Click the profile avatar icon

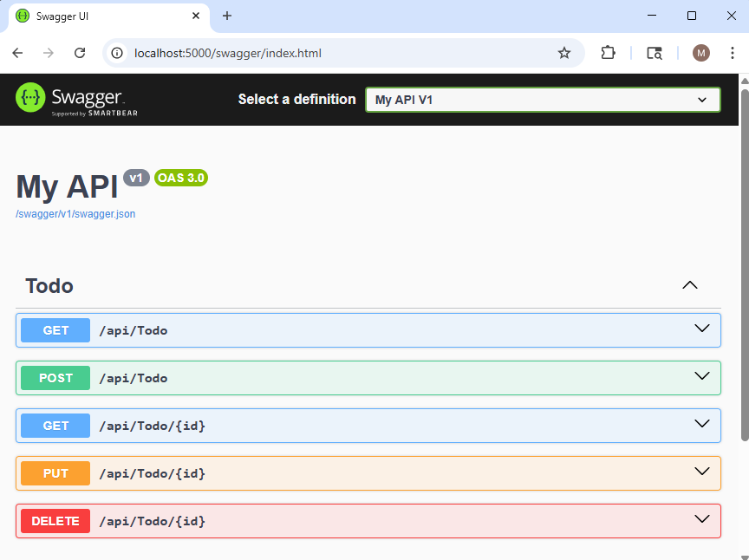700,53
